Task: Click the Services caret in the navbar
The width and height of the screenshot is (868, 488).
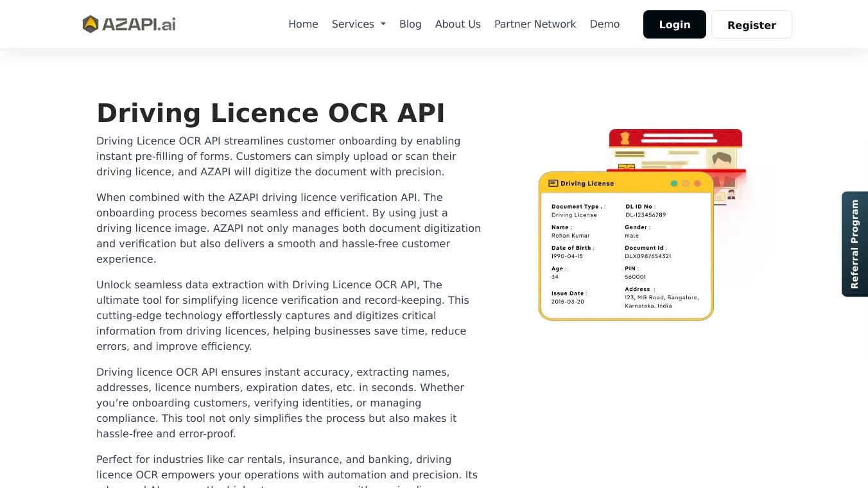Action: [x=383, y=24]
